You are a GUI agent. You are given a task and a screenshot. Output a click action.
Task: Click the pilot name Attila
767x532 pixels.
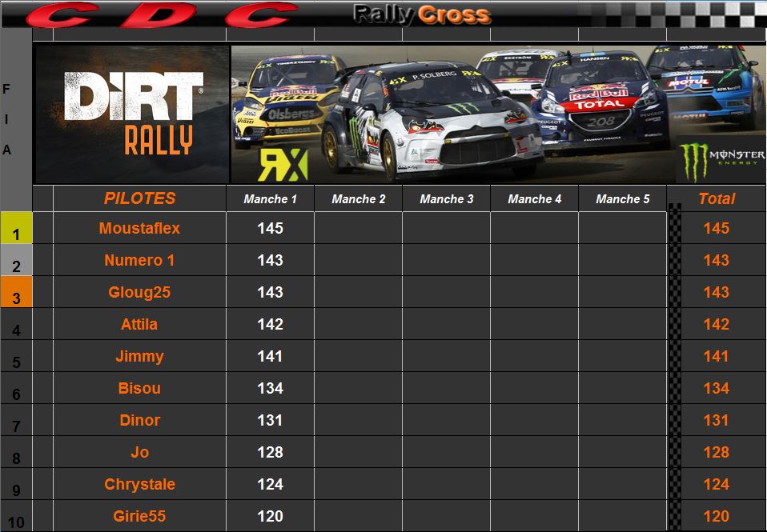[139, 324]
